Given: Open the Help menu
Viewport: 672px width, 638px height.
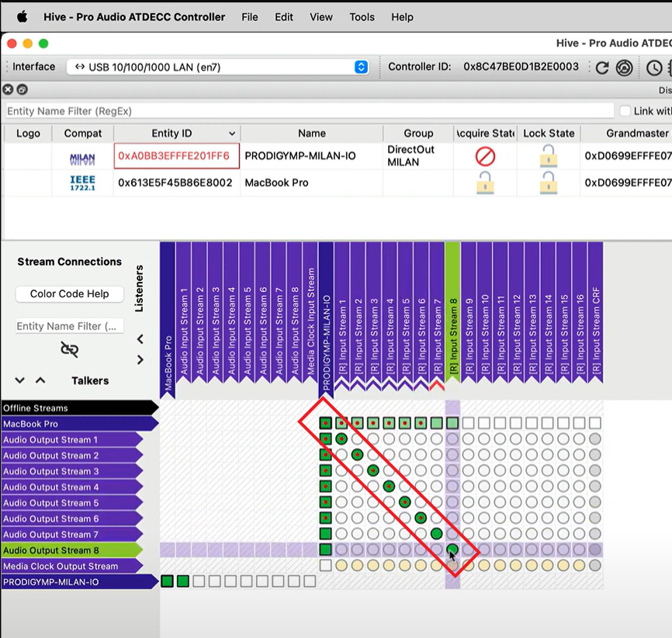Looking at the screenshot, I should coord(402,17).
